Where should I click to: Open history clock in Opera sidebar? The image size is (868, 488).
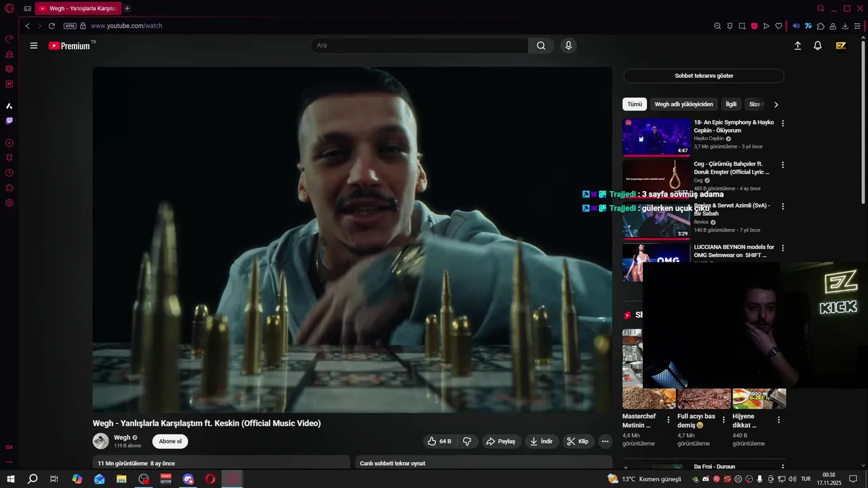click(x=9, y=173)
